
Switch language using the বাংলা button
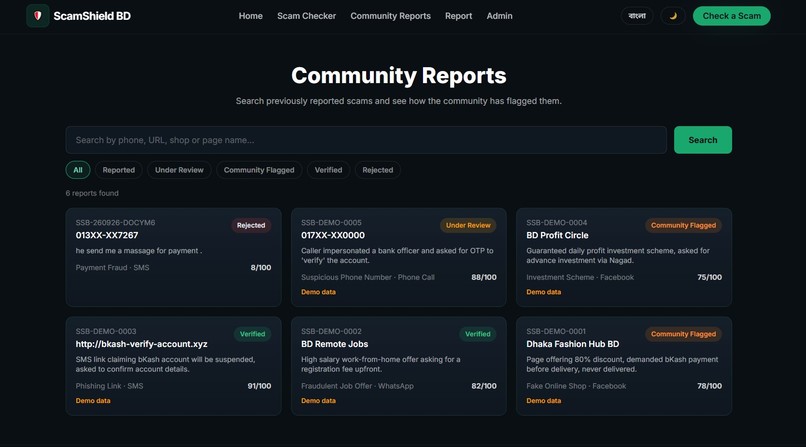[x=637, y=16]
